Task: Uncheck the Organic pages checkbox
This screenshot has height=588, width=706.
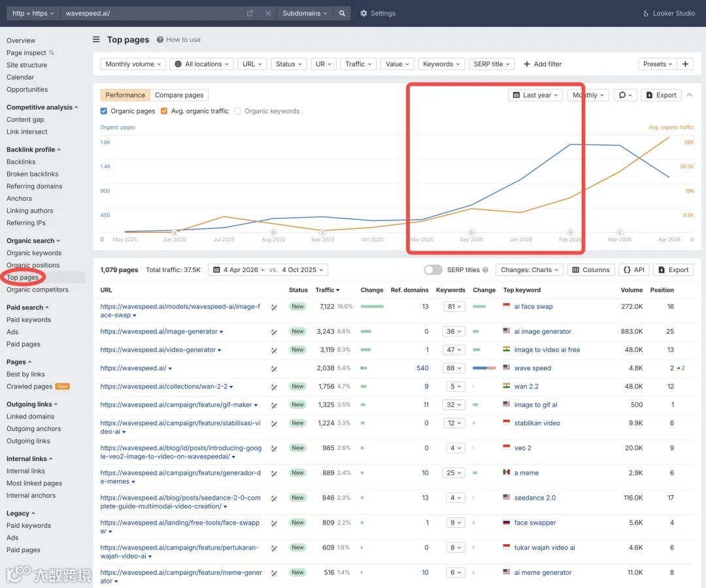Action: pyautogui.click(x=104, y=111)
